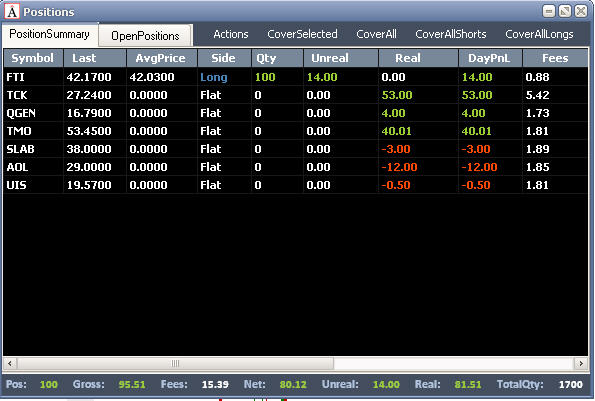Viewport: 595px width, 401px height.
Task: Maximize the Positions window
Action: [x=565, y=11]
